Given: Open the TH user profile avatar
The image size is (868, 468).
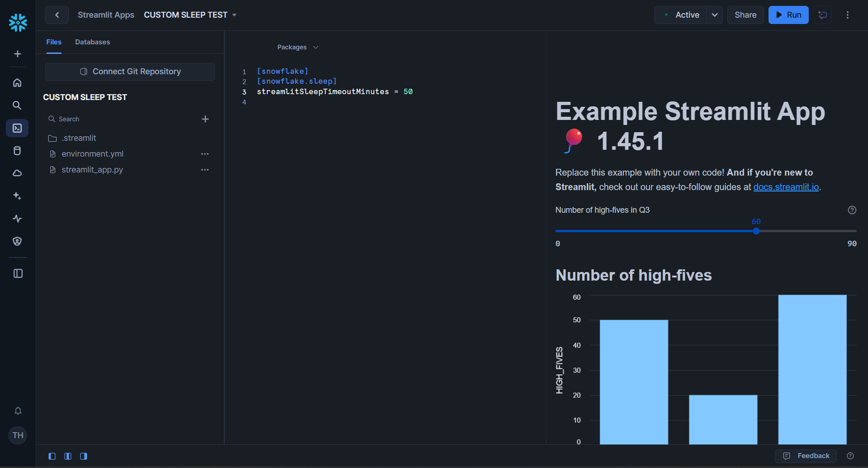Looking at the screenshot, I should pos(18,435).
